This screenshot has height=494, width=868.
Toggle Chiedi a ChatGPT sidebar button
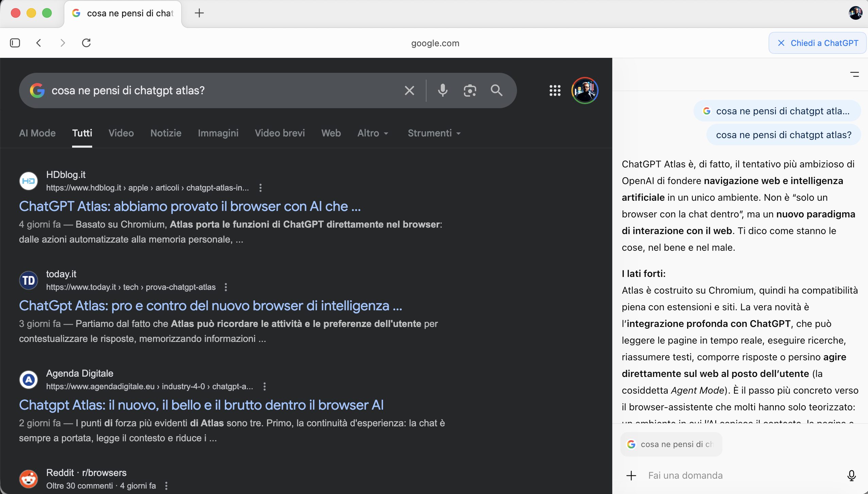(x=817, y=43)
